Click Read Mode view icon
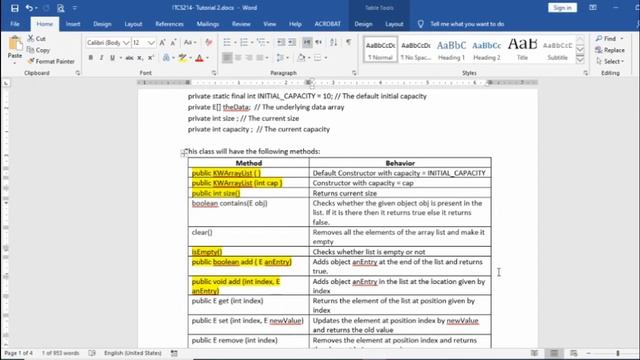 534,353
